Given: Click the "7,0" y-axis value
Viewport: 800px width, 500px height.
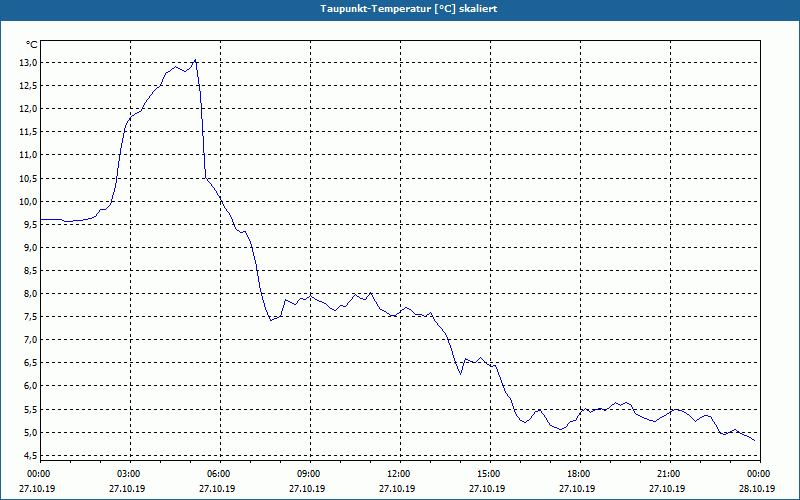Looking at the screenshot, I should pos(30,340).
